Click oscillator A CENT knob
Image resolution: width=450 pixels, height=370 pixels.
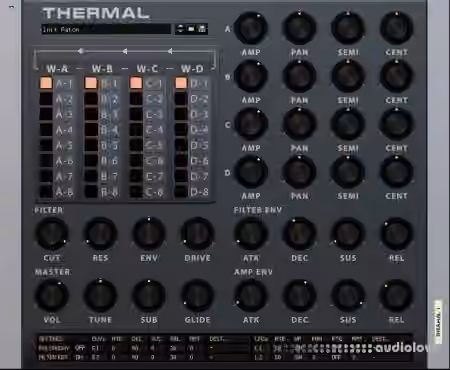tap(396, 28)
